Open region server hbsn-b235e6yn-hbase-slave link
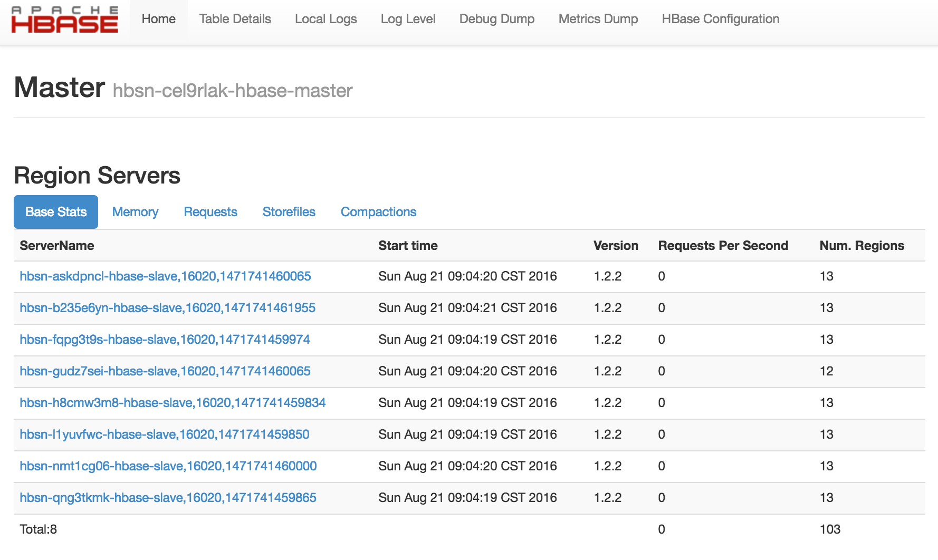 click(x=167, y=308)
